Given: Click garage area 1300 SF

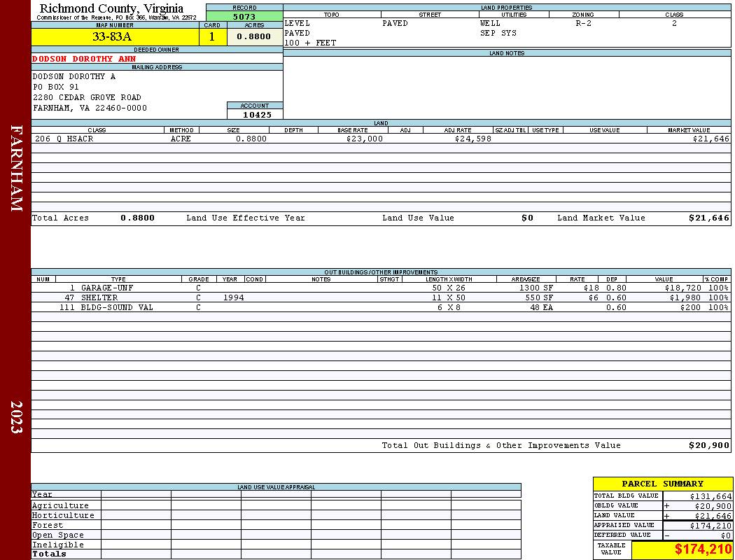Looking at the screenshot, I should pyautogui.click(x=535, y=288).
